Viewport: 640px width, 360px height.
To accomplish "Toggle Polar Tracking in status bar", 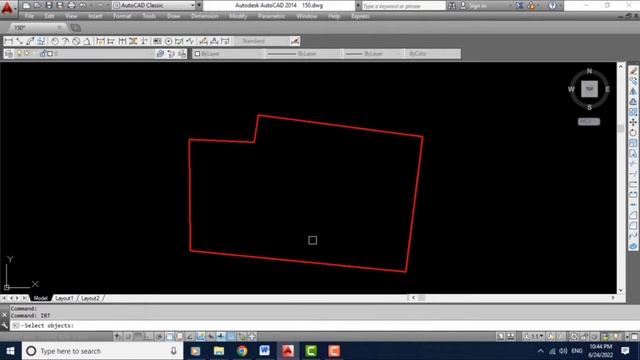I will coord(159,337).
